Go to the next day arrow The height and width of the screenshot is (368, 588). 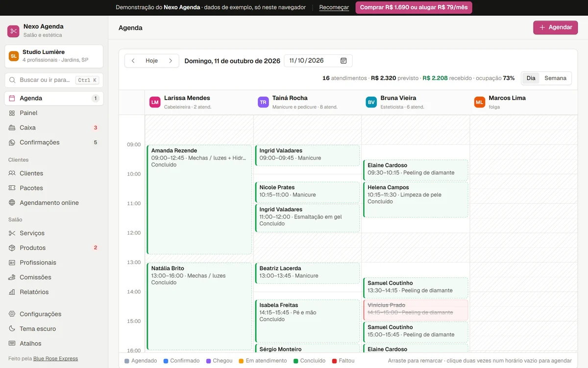click(171, 61)
